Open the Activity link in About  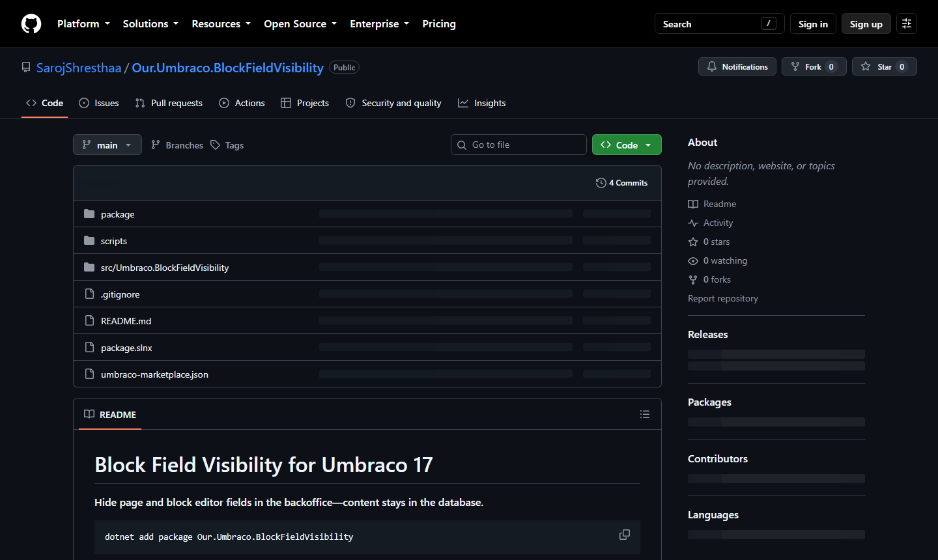[711, 223]
